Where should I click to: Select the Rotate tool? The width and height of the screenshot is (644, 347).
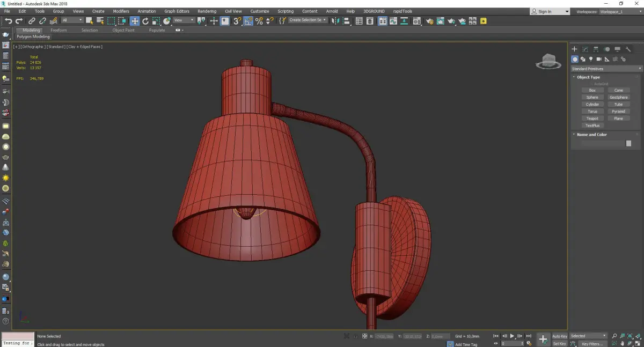[145, 21]
